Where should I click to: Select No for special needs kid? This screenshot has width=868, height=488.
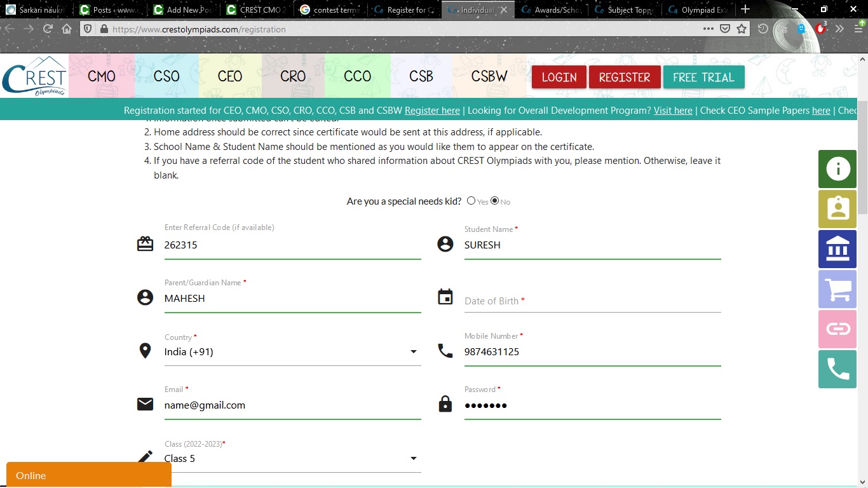point(495,201)
